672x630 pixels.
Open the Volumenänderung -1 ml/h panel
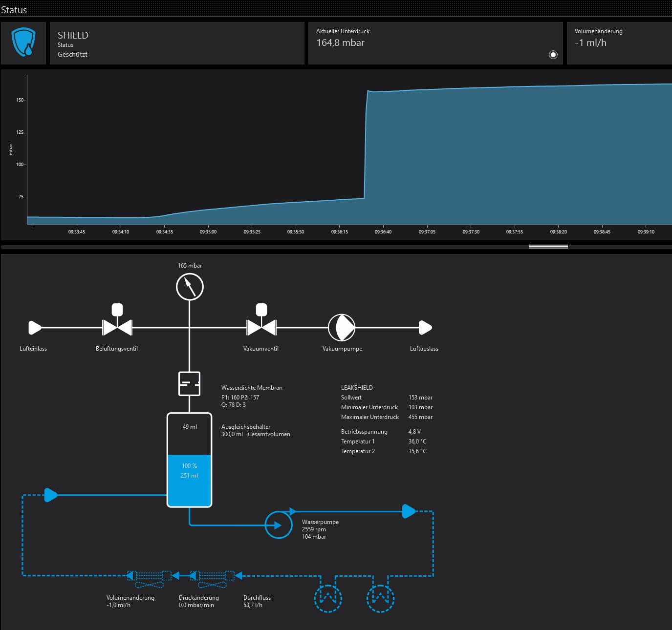point(619,43)
